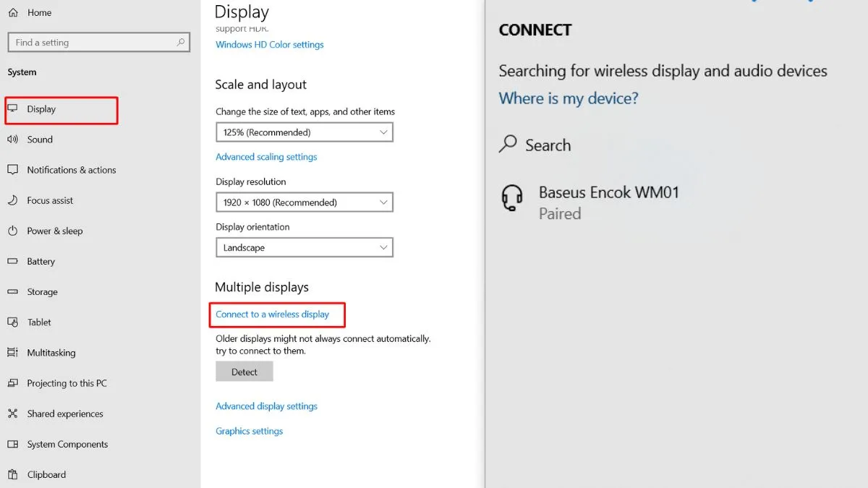Click the Notifications & actions icon
The height and width of the screenshot is (488, 868).
click(x=12, y=170)
